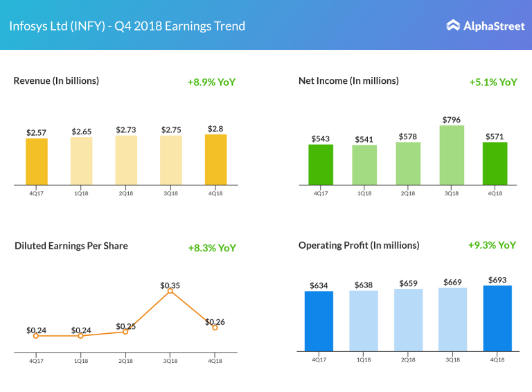Select the +8.3% YoY earnings per share label

pos(212,247)
